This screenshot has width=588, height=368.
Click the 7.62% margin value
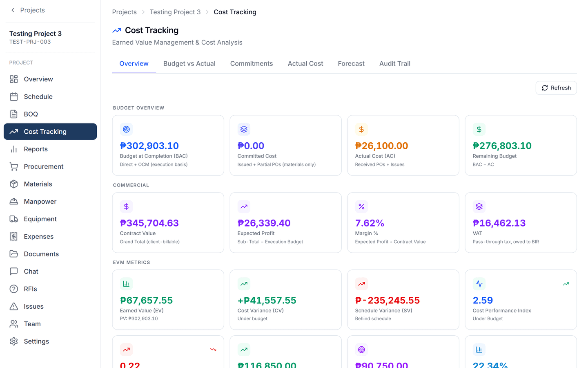coord(370,223)
